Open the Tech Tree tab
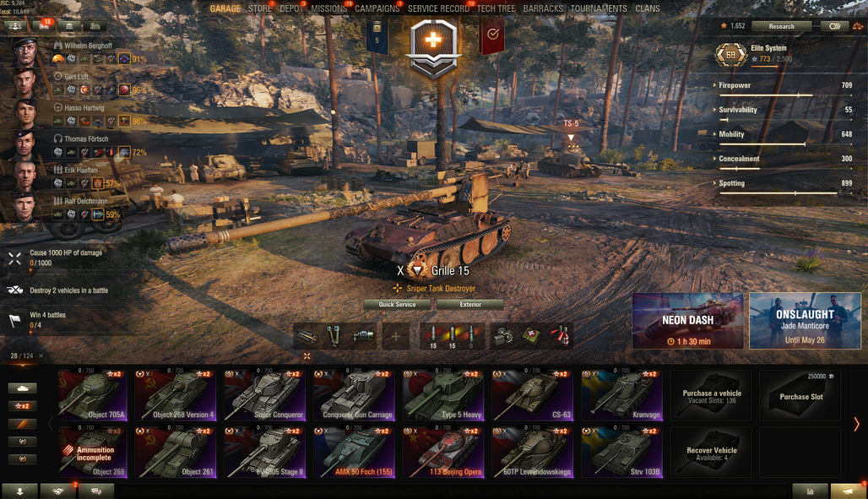 [496, 8]
